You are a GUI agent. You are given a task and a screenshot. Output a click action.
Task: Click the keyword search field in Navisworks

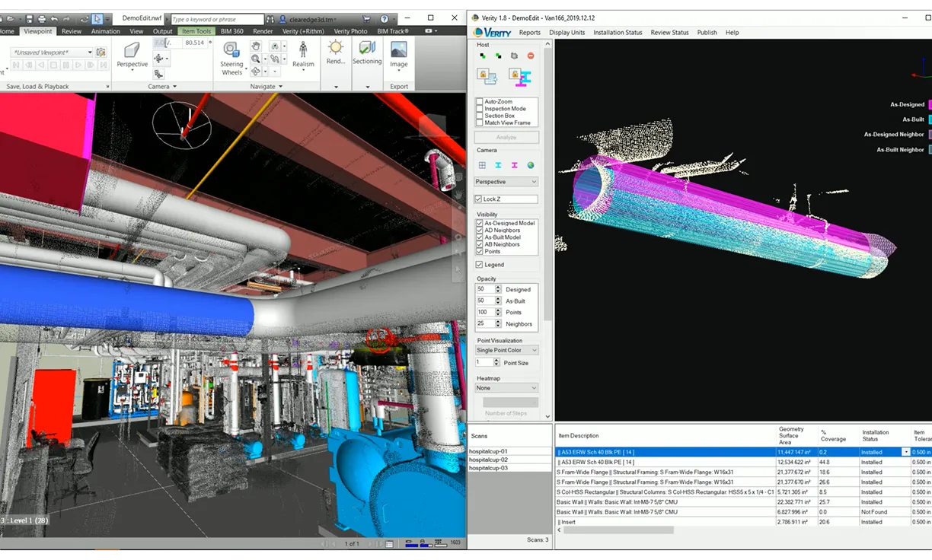[x=217, y=19]
